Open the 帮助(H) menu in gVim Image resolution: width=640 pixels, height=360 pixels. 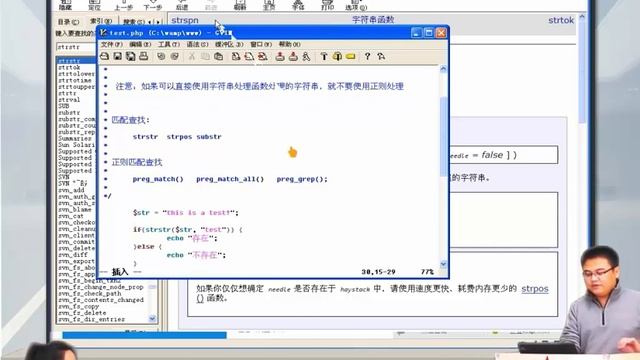pos(289,44)
